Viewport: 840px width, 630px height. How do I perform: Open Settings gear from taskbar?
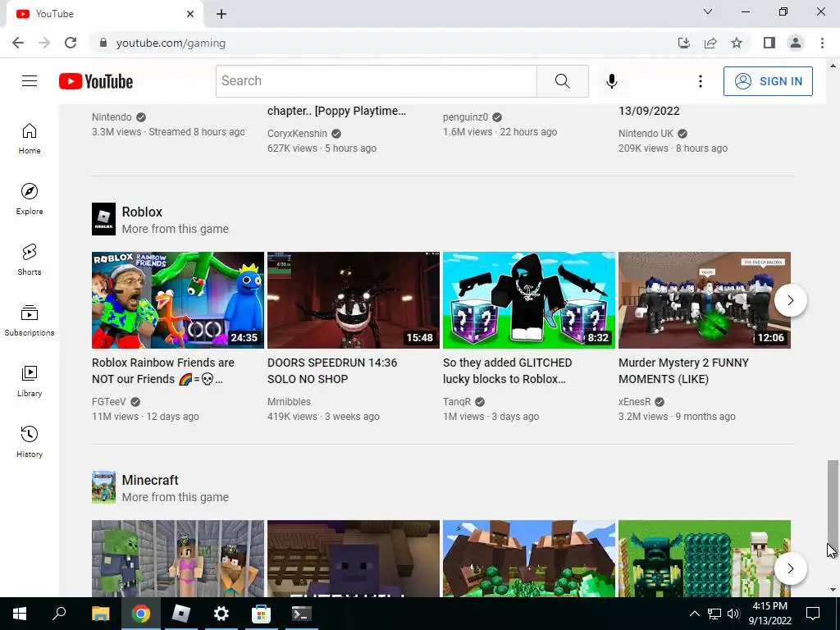point(221,614)
